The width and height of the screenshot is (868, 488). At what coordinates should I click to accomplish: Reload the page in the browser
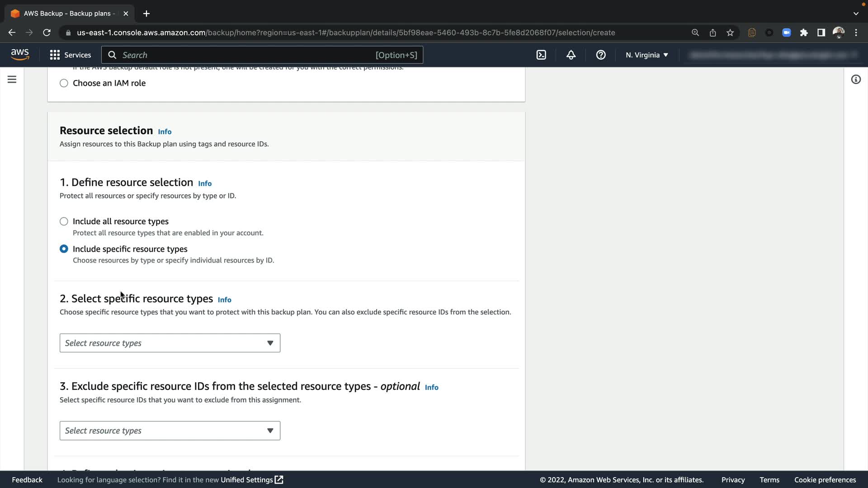point(47,33)
